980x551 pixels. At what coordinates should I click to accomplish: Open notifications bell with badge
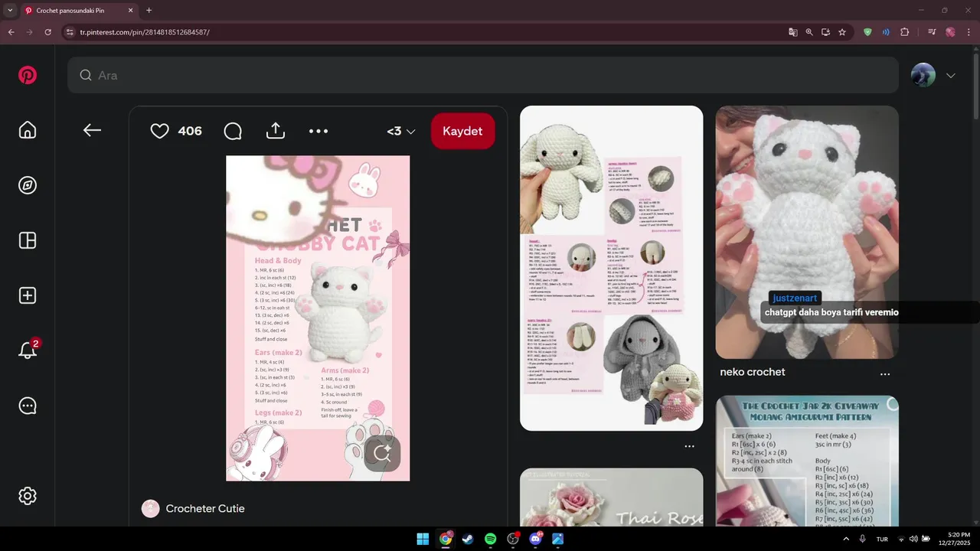point(28,350)
